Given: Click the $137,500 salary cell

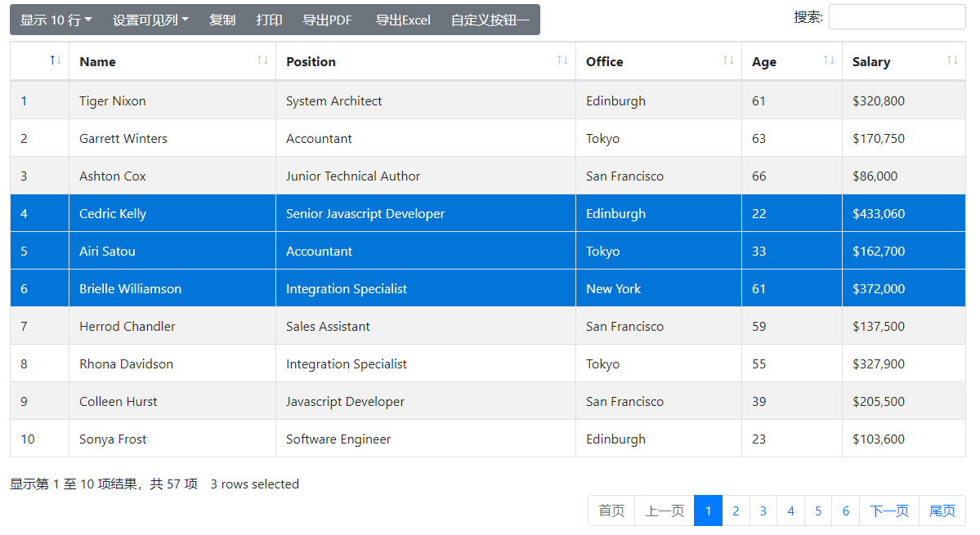Looking at the screenshot, I should (x=904, y=326).
